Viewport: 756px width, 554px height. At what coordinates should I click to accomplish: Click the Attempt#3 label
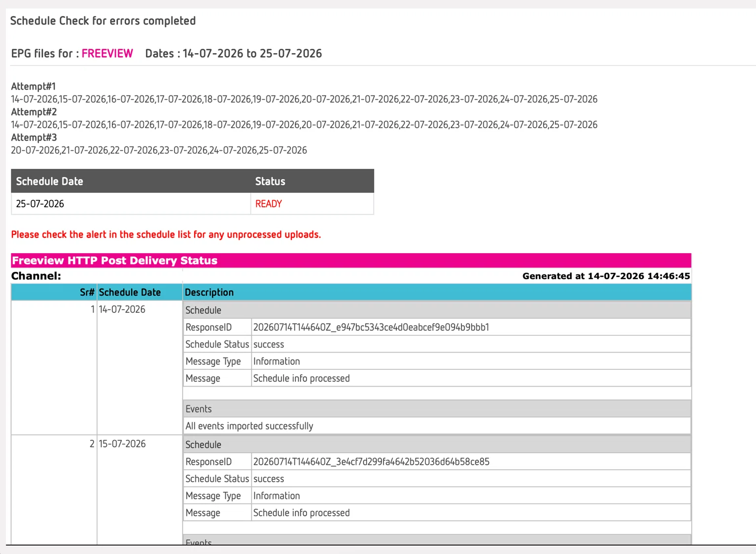(x=34, y=137)
